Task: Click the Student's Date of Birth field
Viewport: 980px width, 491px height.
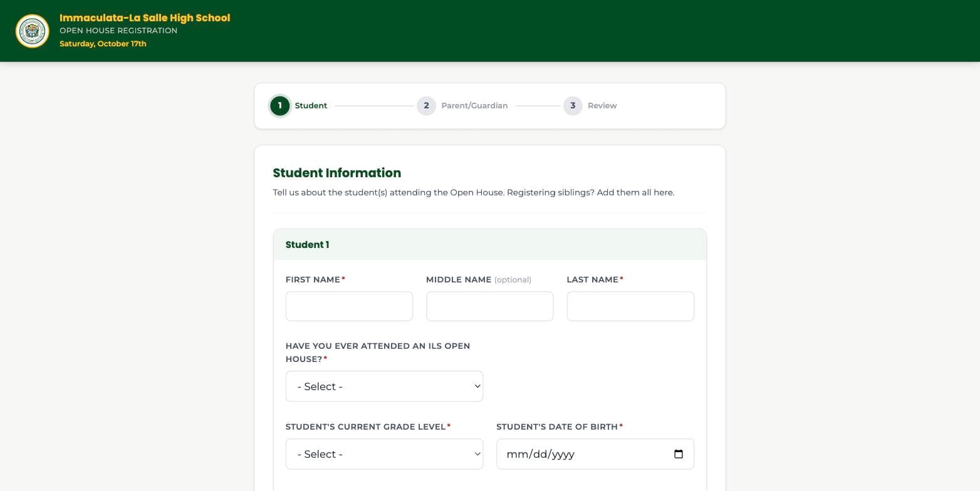Action: click(x=595, y=454)
